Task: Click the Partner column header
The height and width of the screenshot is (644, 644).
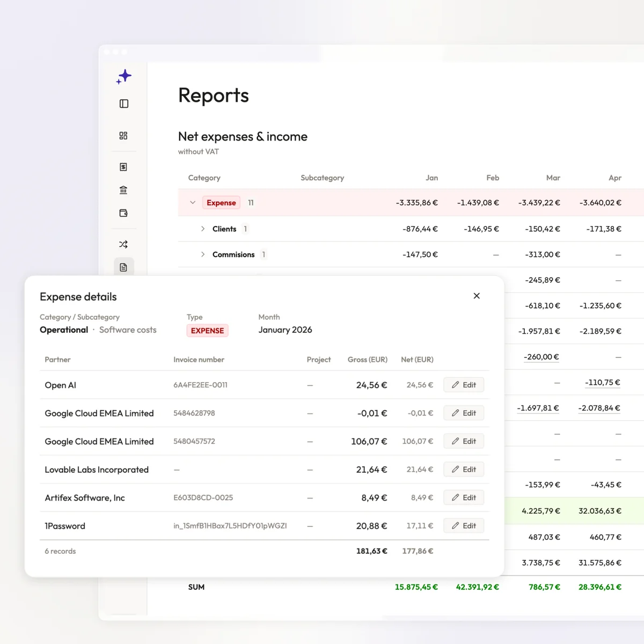Action: coord(57,360)
